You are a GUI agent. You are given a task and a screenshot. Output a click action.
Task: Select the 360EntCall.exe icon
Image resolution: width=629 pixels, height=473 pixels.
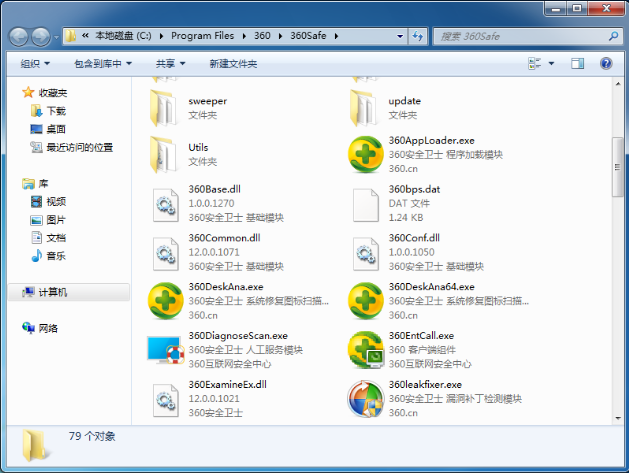tap(365, 349)
